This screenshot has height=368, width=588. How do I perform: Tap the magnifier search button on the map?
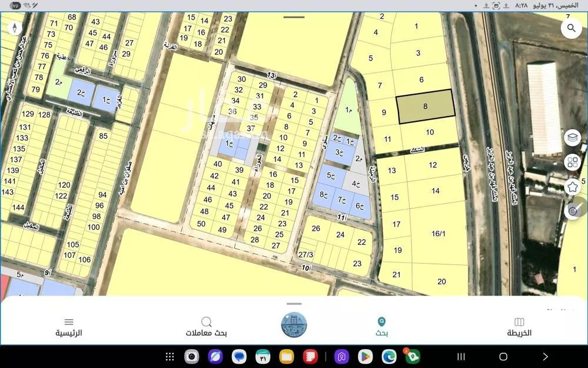tap(571, 28)
